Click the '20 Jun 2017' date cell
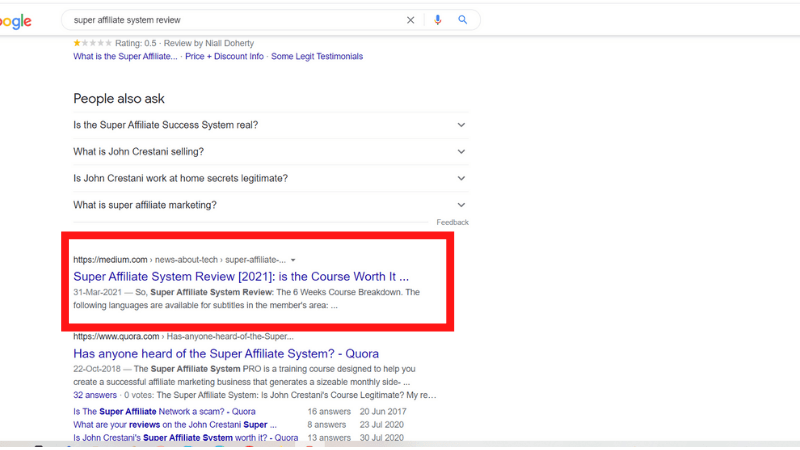The width and height of the screenshot is (800, 450). click(x=383, y=411)
